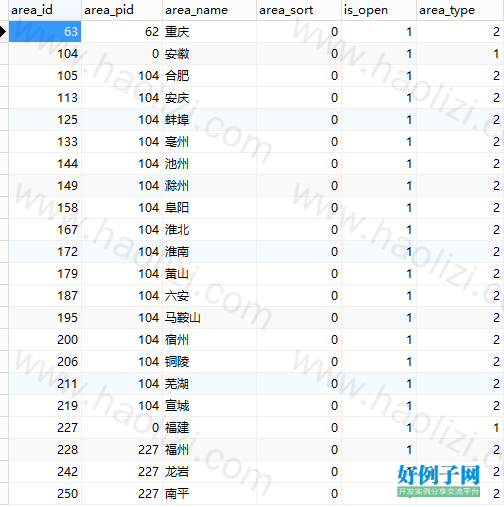Screen dimensions: 504x507
Task: Click the area_type column header
Action: coord(460,10)
